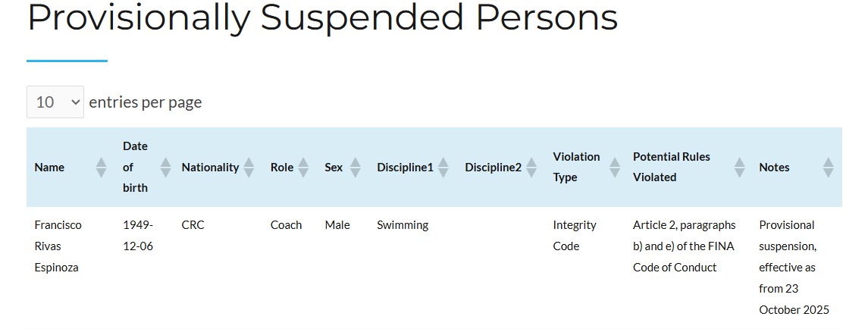Click the Integrity Code violation cell
The image size is (868, 329).
point(575,235)
